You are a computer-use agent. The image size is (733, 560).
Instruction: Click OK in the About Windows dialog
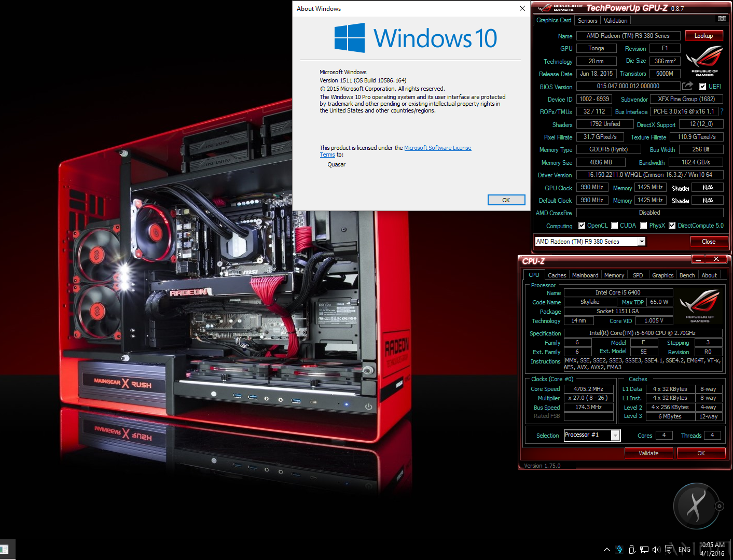[506, 200]
